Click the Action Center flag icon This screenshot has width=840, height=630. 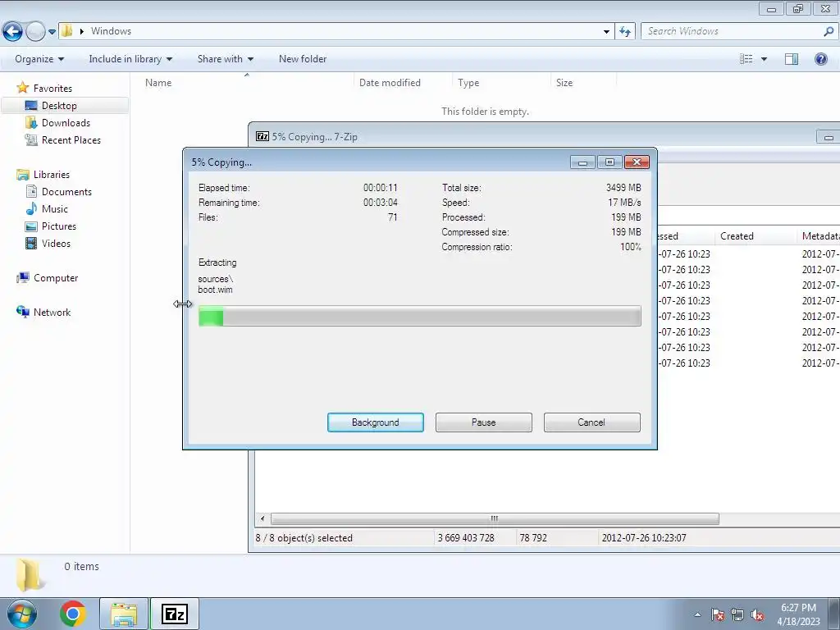pos(718,614)
